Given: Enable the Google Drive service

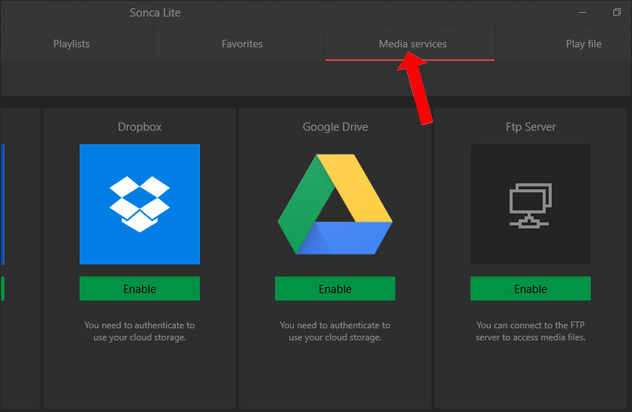Looking at the screenshot, I should tap(334, 289).
